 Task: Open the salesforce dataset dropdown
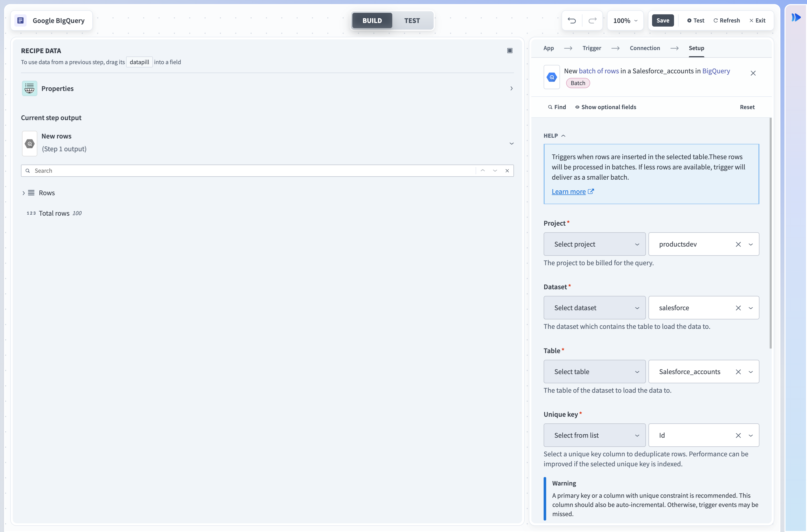[x=751, y=308]
